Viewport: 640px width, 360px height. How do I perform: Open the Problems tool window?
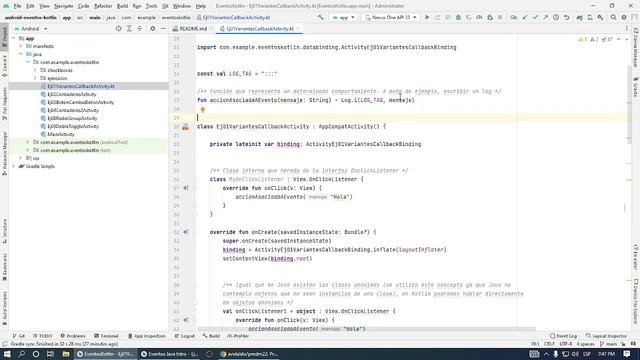click(73, 336)
